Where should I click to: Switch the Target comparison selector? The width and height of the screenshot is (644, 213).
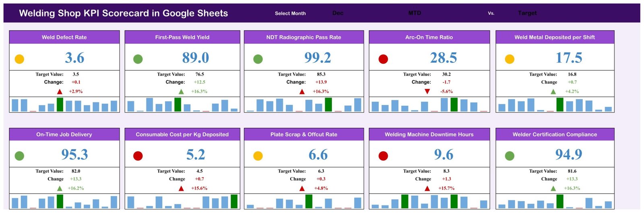click(x=527, y=13)
